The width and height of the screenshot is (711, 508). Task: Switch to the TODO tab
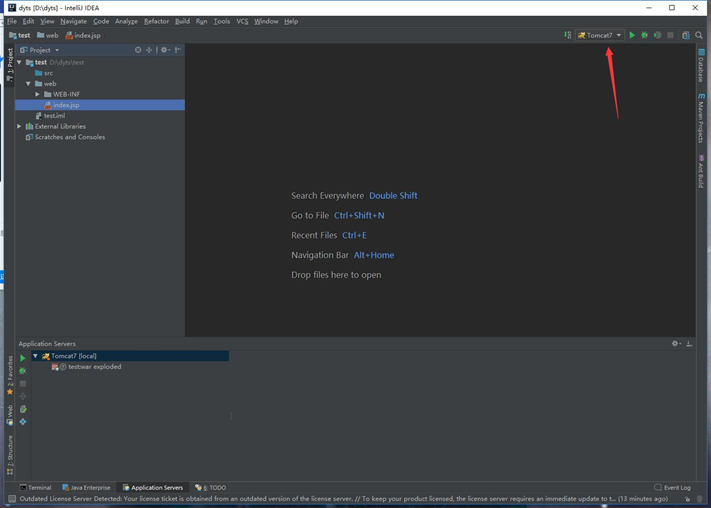pyautogui.click(x=210, y=488)
